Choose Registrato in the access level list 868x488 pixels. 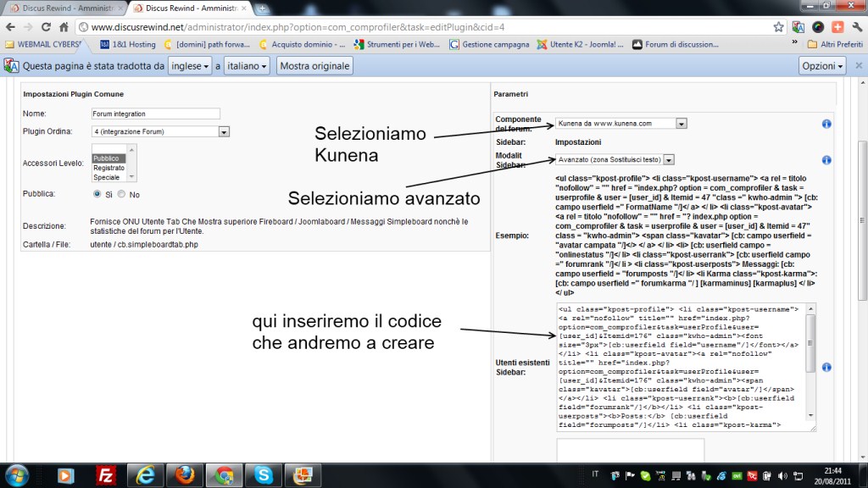point(108,168)
